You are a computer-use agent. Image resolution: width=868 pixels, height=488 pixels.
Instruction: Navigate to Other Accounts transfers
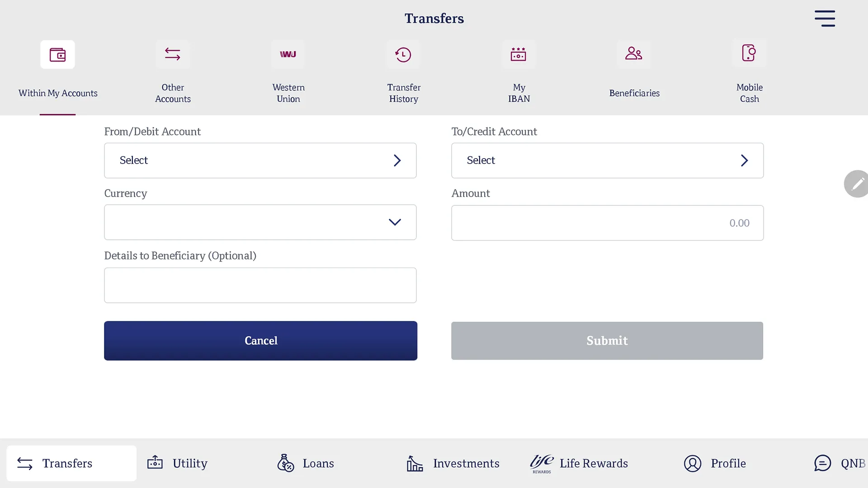(x=173, y=71)
